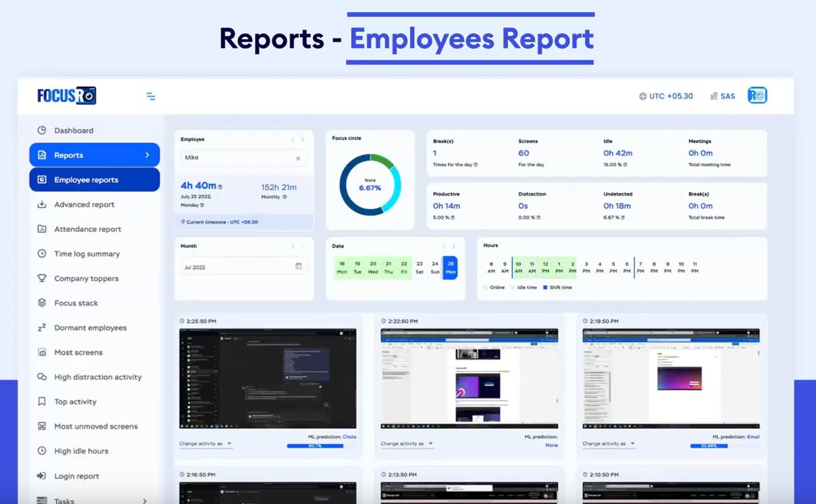Open the month calendar picker icon
The image size is (816, 504).
(x=298, y=266)
